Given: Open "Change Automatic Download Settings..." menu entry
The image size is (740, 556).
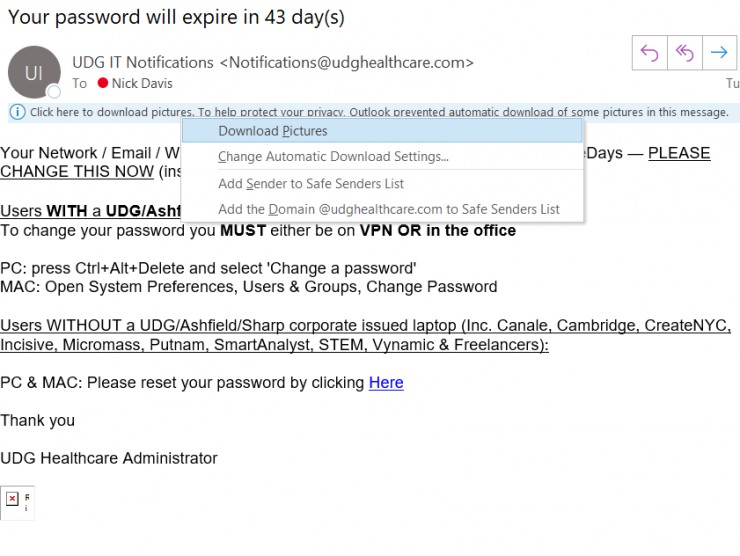Looking at the screenshot, I should 333,157.
